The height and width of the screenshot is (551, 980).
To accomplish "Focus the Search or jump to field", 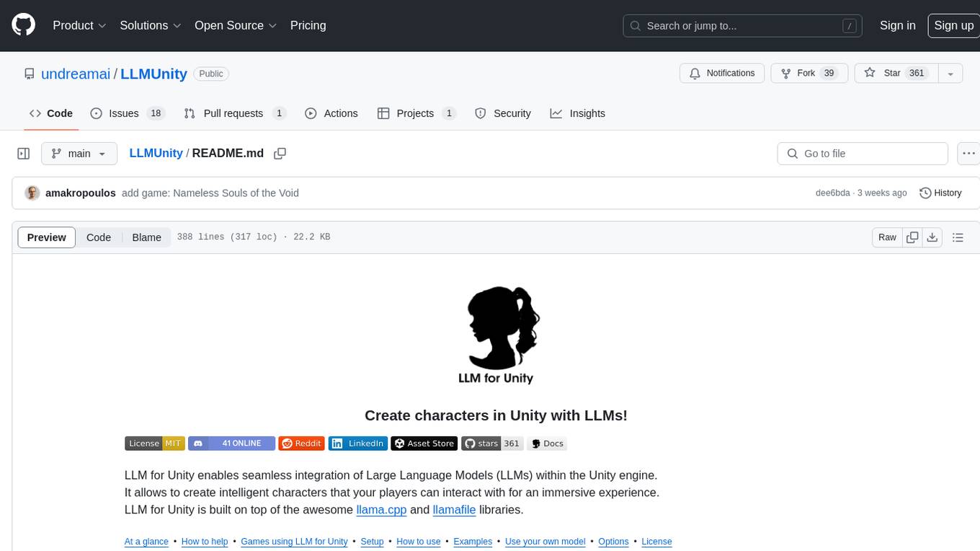I will pos(742,25).
